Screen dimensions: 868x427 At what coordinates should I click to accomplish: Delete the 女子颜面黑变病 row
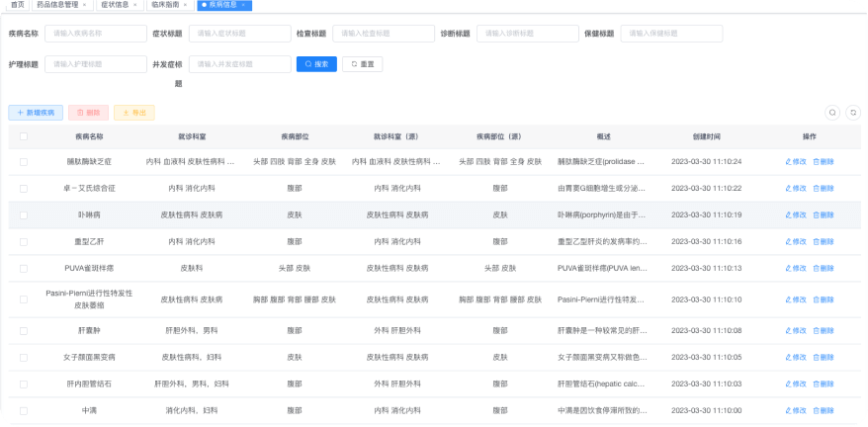coord(824,357)
